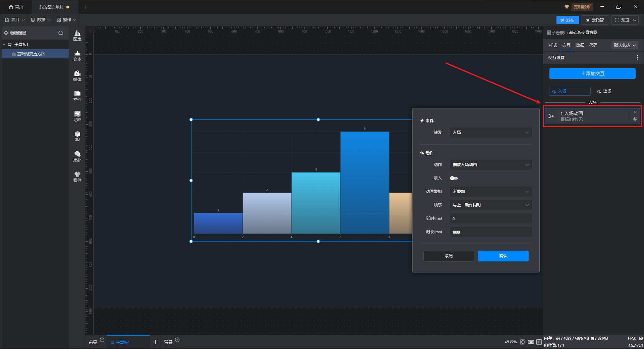Image resolution: width=644 pixels, height=349 pixels.
Task: Open the 预览 preview dropdown arrow
Action: pyautogui.click(x=635, y=20)
